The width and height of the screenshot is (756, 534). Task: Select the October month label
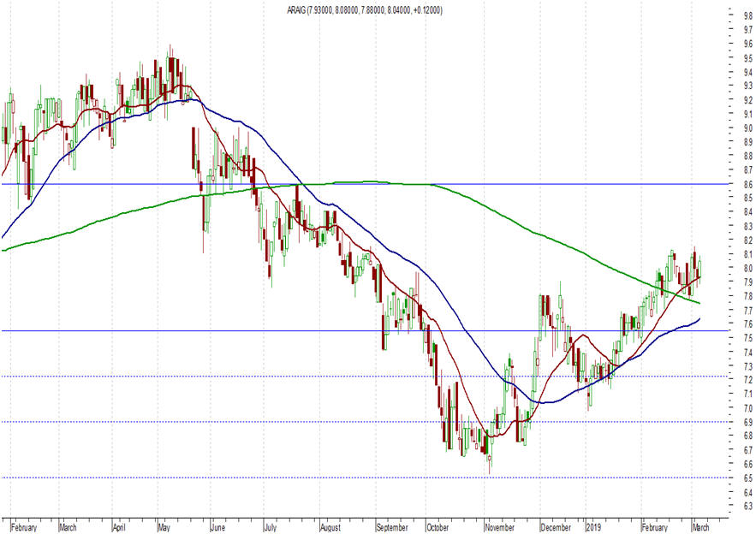438,527
